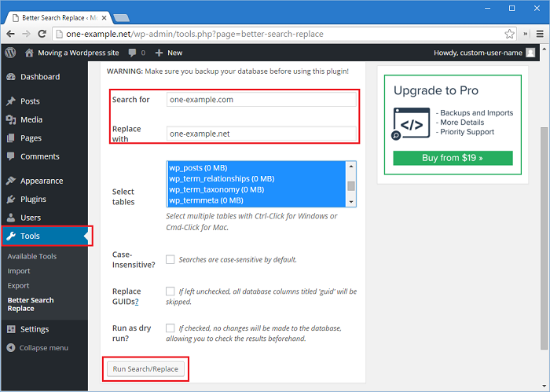
Task: Open Settings menu
Action: [x=45, y=329]
